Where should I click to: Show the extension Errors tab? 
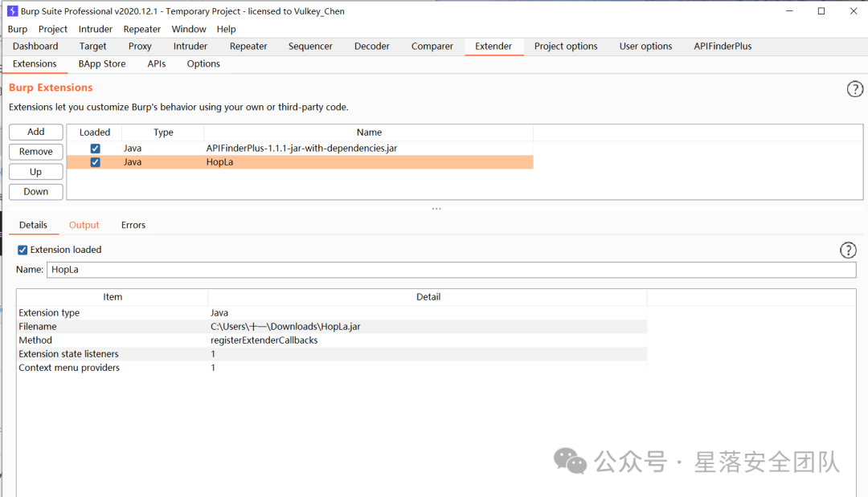click(133, 225)
